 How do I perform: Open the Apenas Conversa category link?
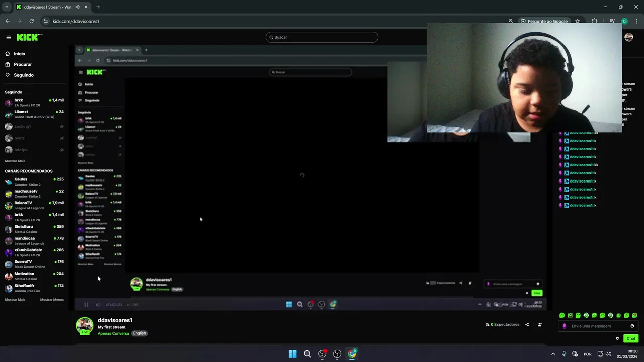113,333
